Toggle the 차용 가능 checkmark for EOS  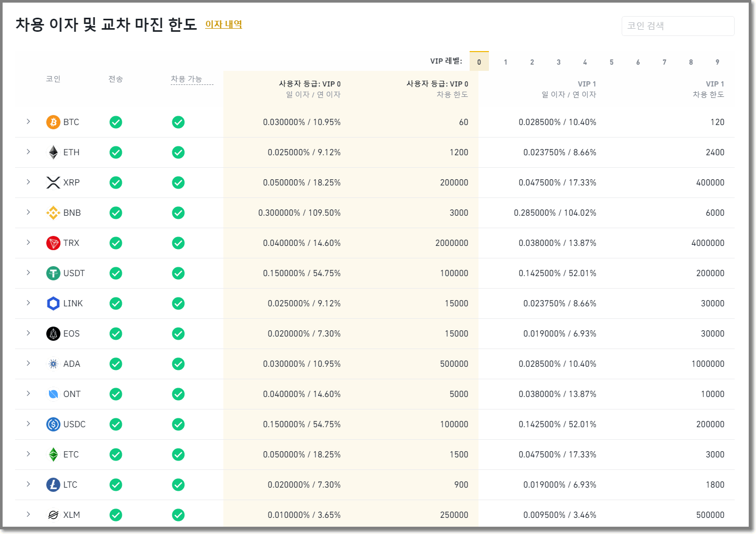point(178,333)
